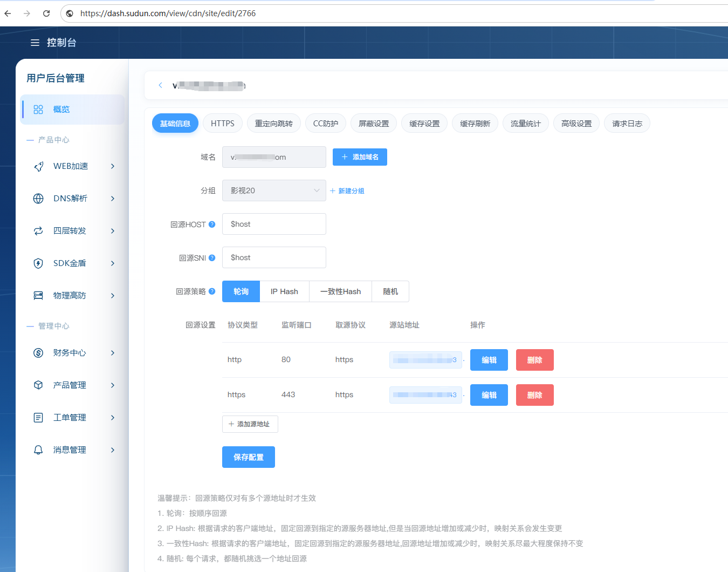
Task: Switch to the HTTPS tab
Action: (223, 124)
